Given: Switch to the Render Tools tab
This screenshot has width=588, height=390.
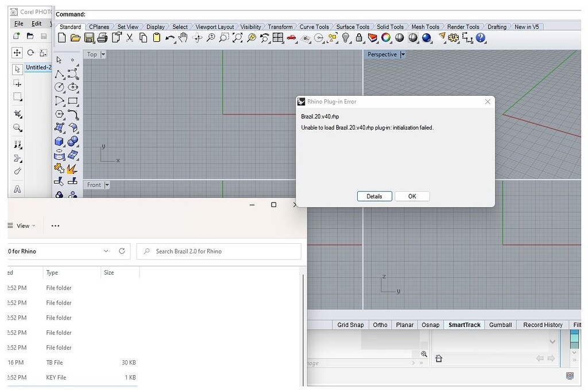Looking at the screenshot, I should 463,26.
